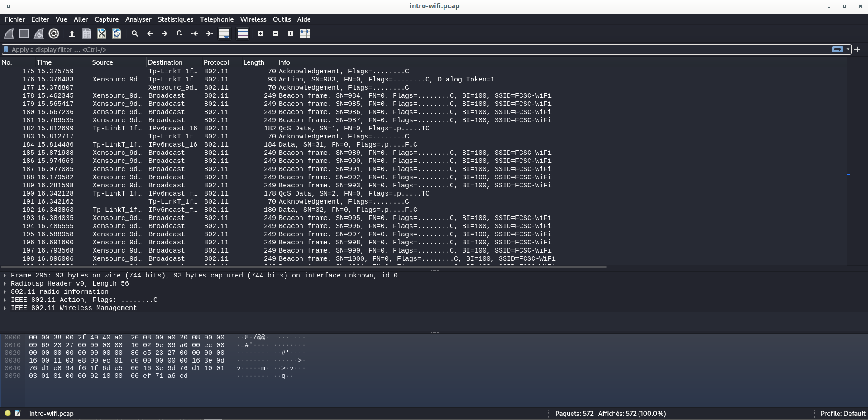Expand 802.11 radio information row
The width and height of the screenshot is (868, 420).
pos(5,292)
